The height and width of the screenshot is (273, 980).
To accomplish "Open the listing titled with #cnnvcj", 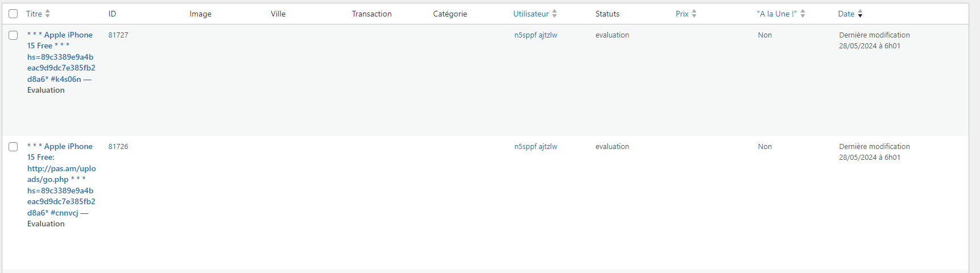I will click(61, 179).
